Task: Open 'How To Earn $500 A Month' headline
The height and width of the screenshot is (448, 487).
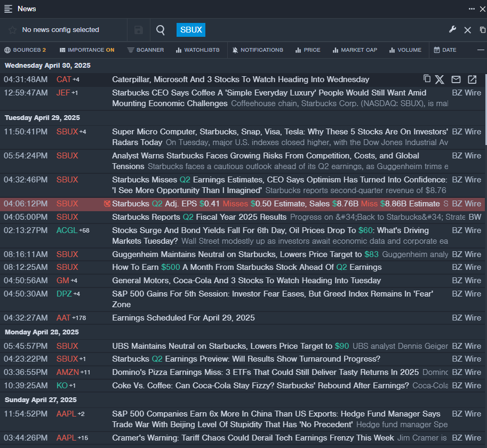Action: tap(247, 267)
